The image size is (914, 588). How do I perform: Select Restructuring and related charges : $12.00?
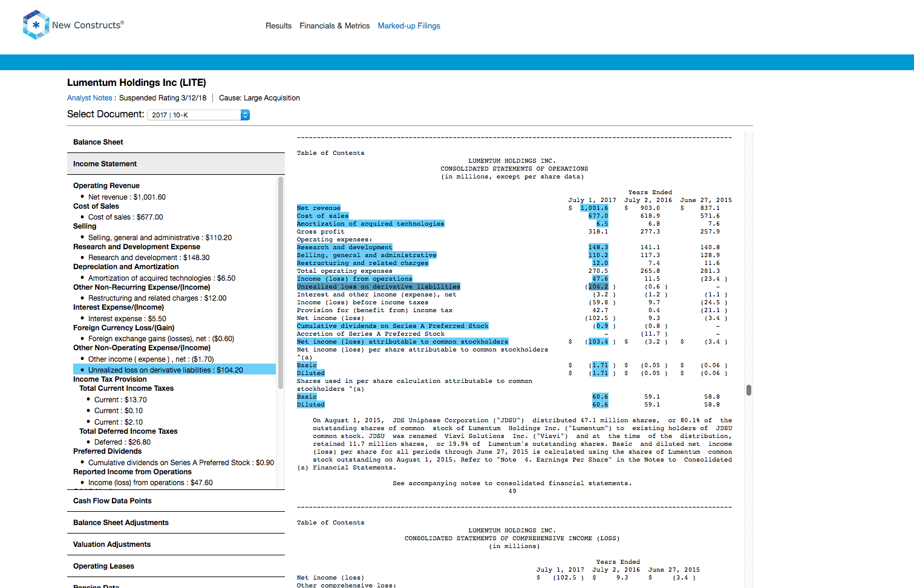[157, 298]
